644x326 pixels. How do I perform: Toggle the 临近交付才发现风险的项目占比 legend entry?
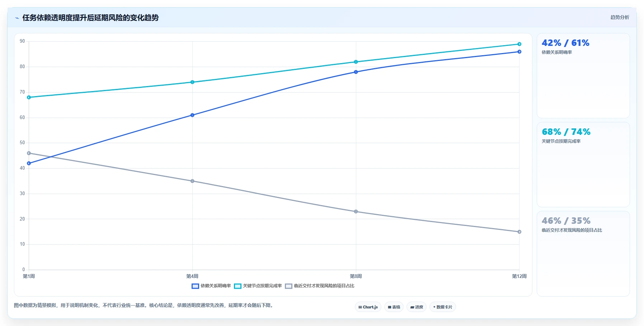320,286
